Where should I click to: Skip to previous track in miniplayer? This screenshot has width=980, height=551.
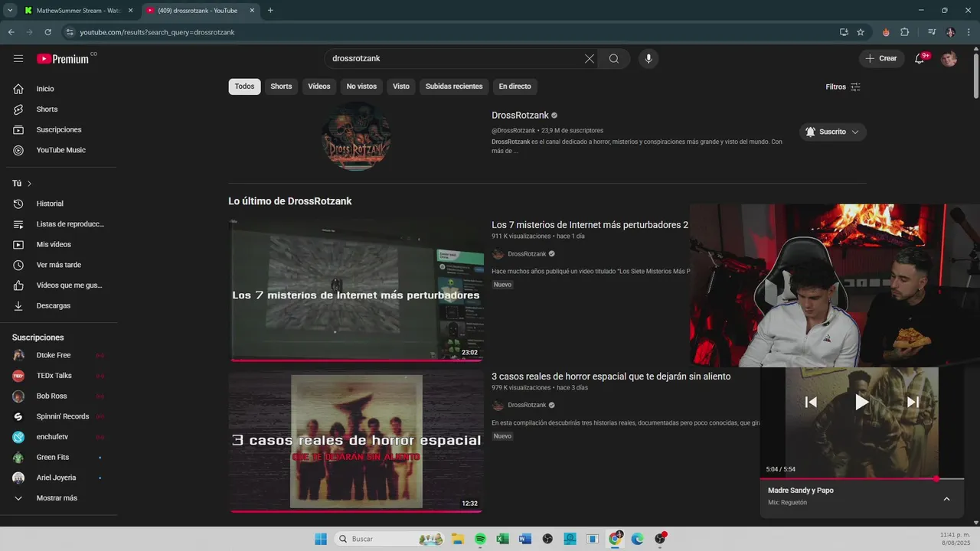click(811, 402)
